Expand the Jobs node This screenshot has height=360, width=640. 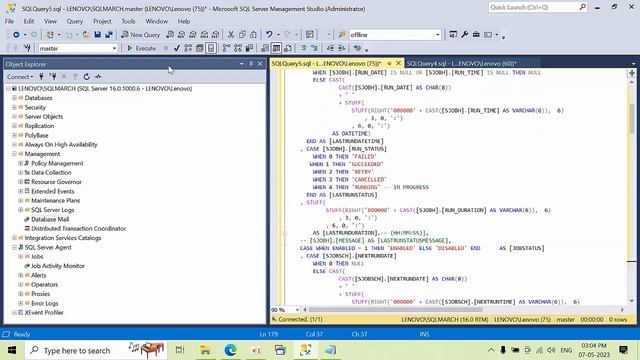pyautogui.click(x=21, y=257)
